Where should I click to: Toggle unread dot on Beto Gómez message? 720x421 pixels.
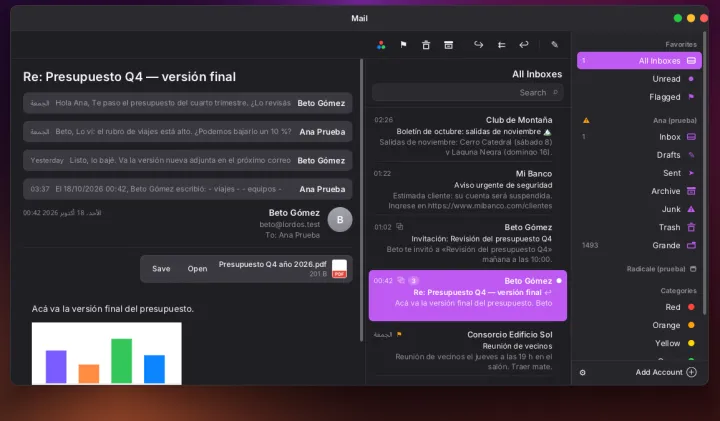coord(559,281)
